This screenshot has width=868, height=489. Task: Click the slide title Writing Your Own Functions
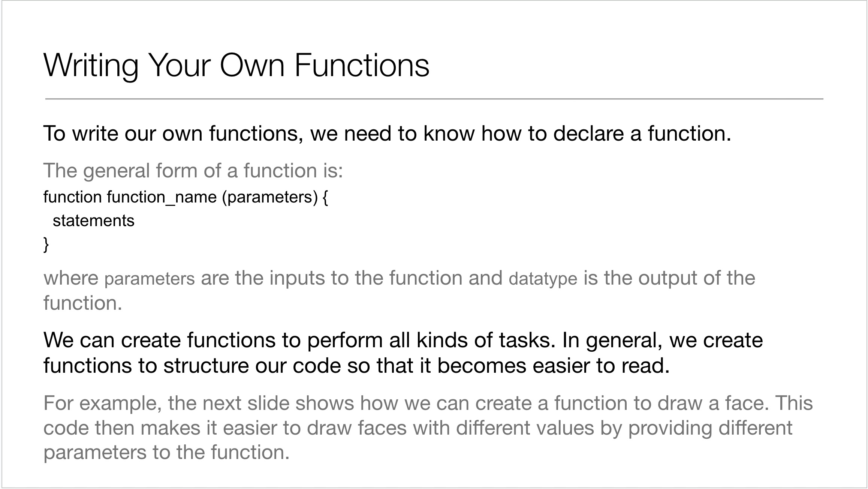point(236,66)
